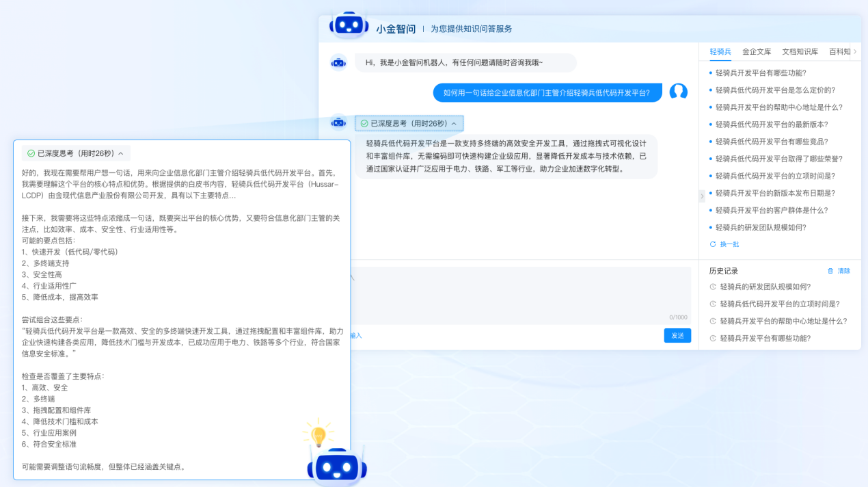This screenshot has width=868, height=487.
Task: Select suggested question 轻骑兵低代码开发平台是怎么定价的?
Action: (x=775, y=90)
